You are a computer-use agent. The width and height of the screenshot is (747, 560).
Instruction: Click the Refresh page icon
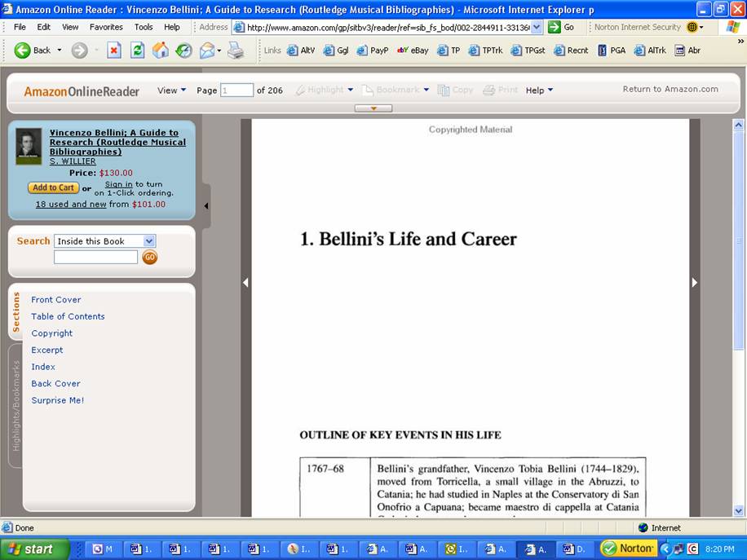tap(138, 51)
